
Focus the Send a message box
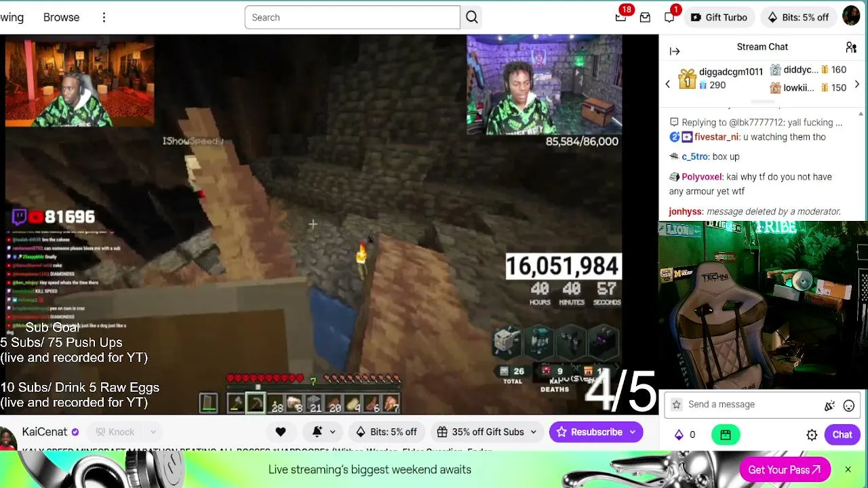pos(746,405)
